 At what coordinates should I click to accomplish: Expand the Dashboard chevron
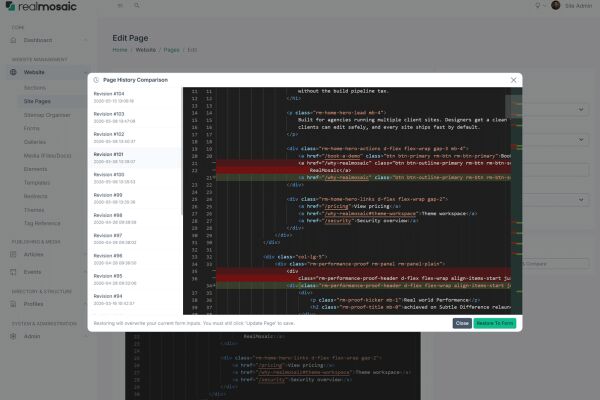coord(85,40)
